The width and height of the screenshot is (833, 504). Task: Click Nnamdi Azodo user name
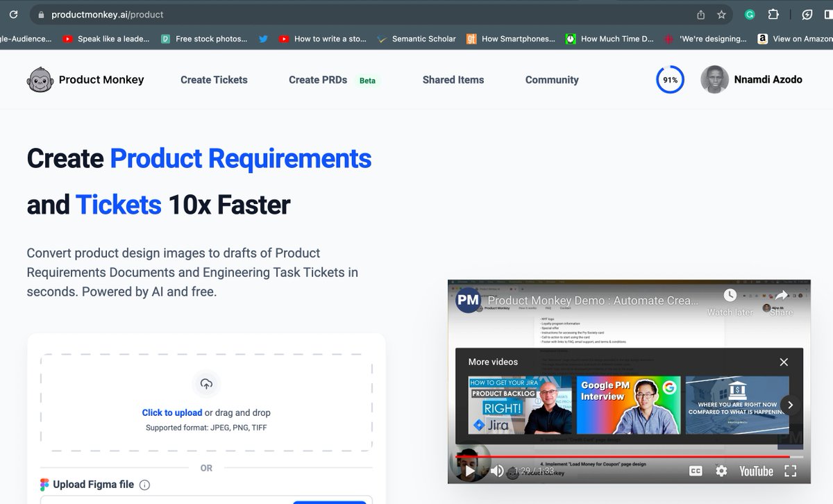pos(768,80)
